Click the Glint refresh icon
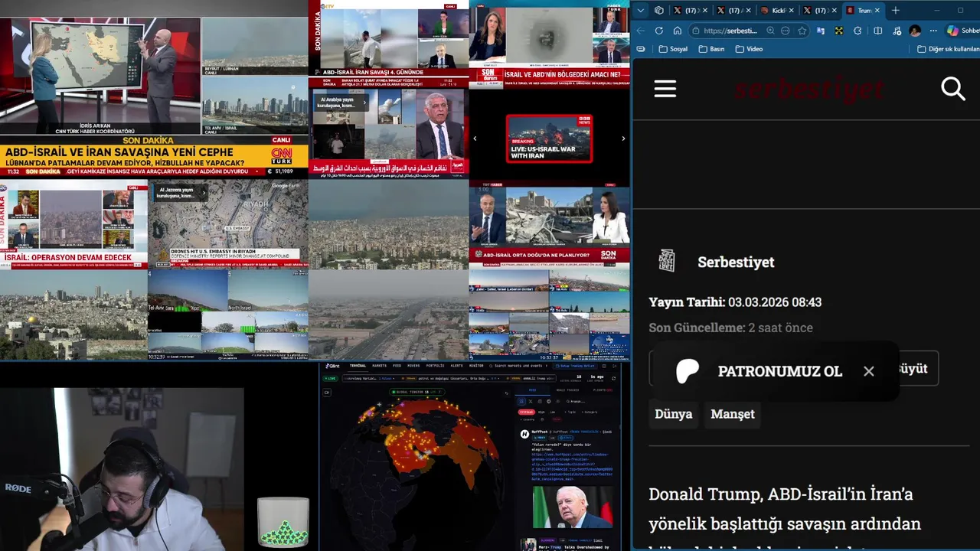The width and height of the screenshot is (980, 551). point(613,378)
